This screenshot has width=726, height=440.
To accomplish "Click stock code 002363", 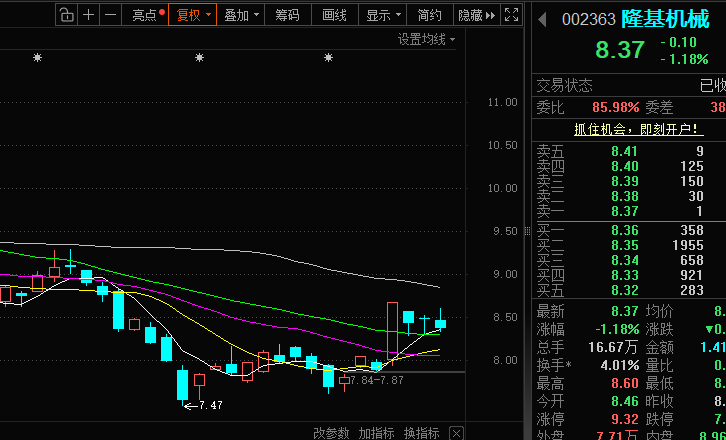I will (x=588, y=19).
